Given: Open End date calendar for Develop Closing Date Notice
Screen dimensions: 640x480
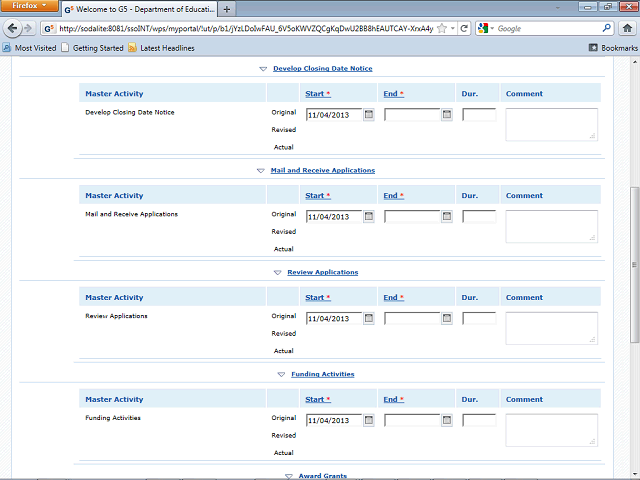Looking at the screenshot, I should tap(447, 115).
